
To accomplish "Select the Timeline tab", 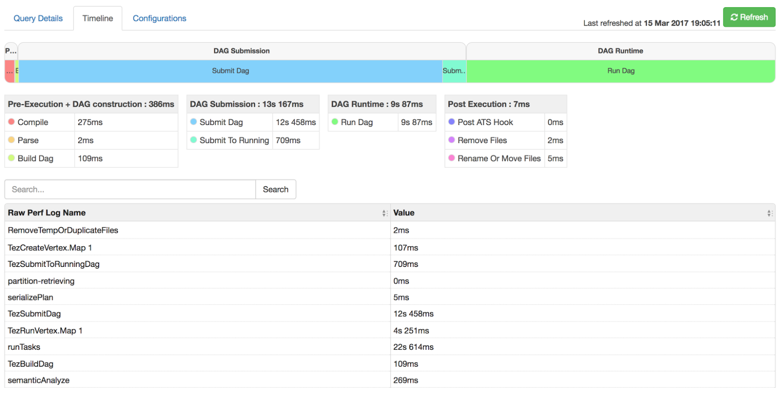I will (98, 18).
